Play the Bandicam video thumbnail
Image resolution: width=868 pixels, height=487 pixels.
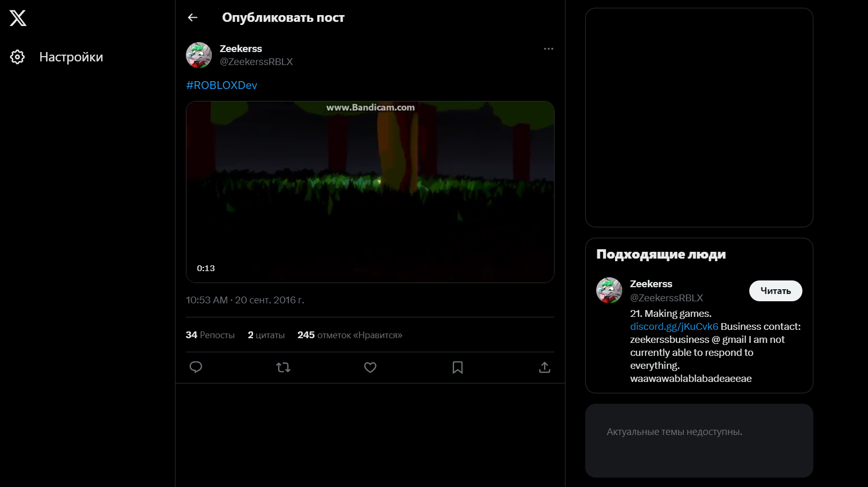point(370,191)
